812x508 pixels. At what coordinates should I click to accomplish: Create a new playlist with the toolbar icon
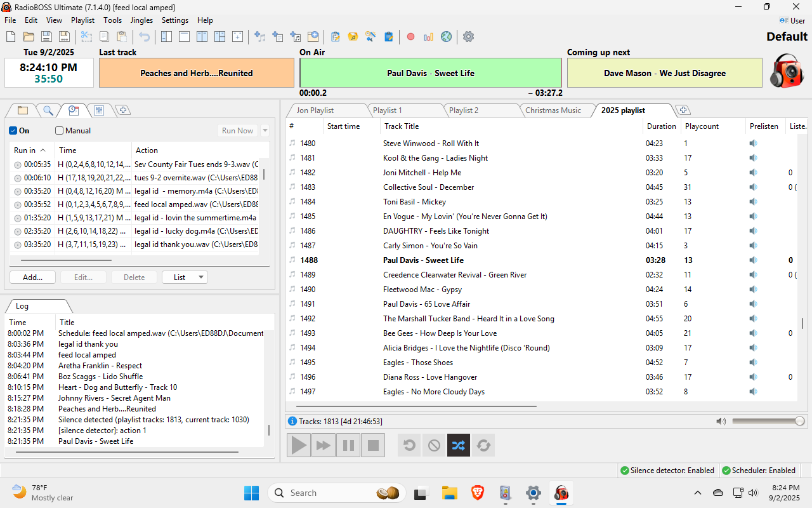[x=10, y=37]
